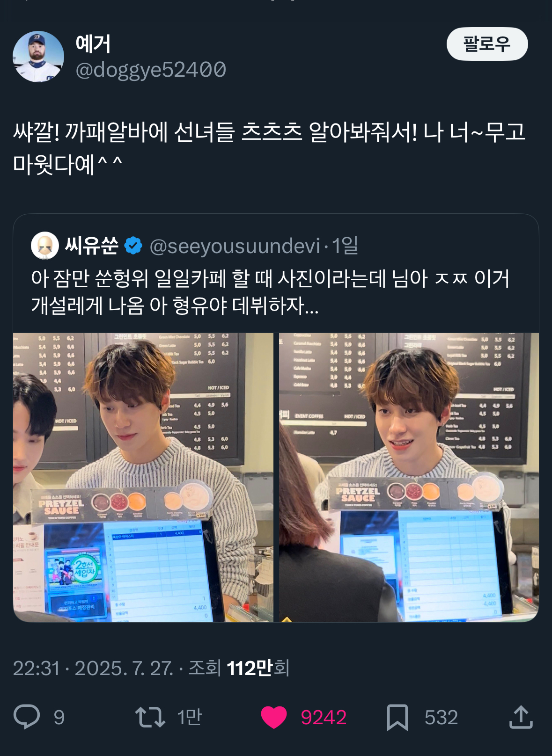
Task: Tap the blue verified badge
Action: click(133, 246)
